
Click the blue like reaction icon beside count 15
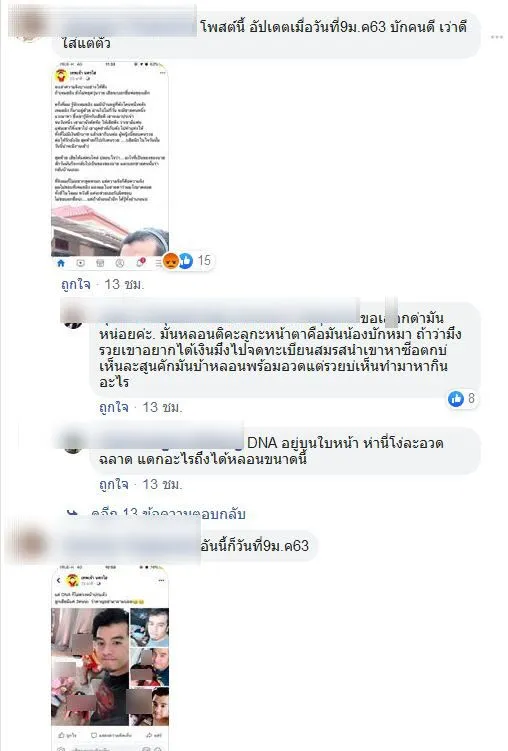click(x=186, y=261)
